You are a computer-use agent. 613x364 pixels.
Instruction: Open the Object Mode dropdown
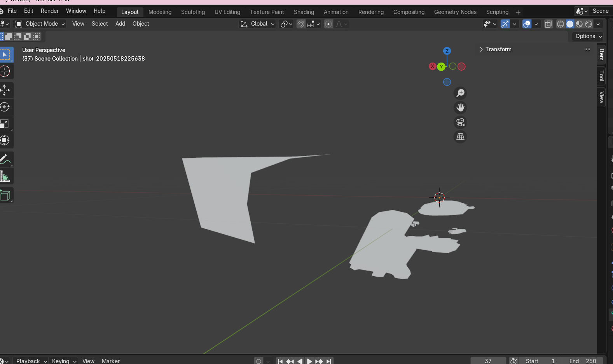pyautogui.click(x=40, y=24)
